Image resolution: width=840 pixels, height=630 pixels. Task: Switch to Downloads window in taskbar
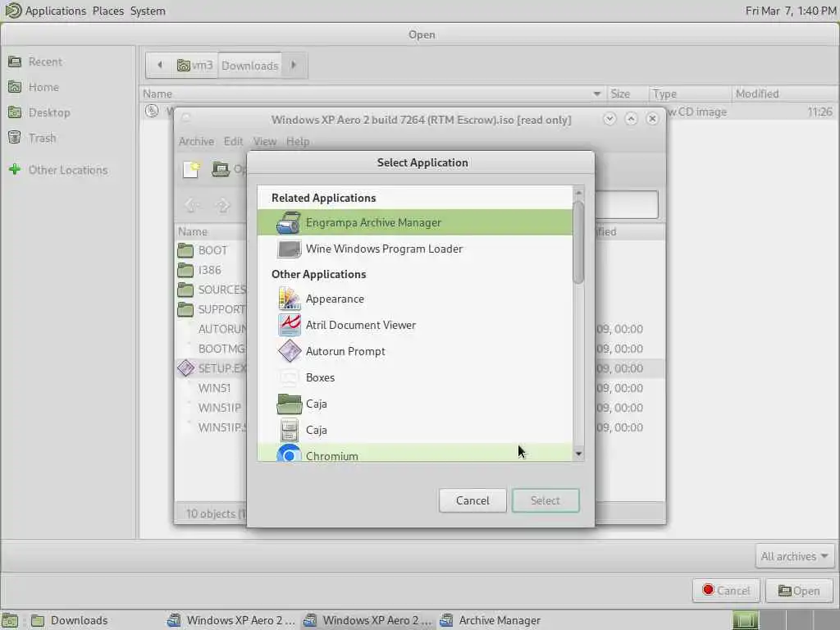coord(69,620)
